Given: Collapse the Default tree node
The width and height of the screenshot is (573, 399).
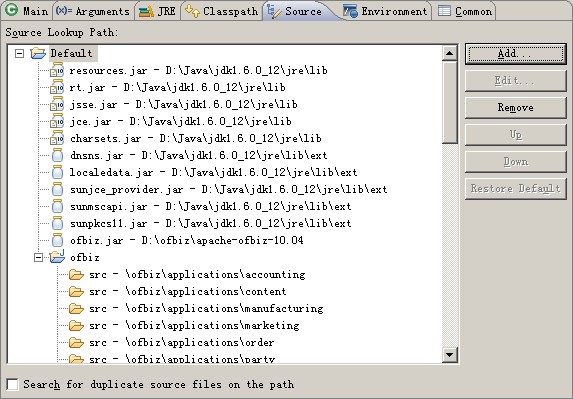Looking at the screenshot, I should pos(19,54).
